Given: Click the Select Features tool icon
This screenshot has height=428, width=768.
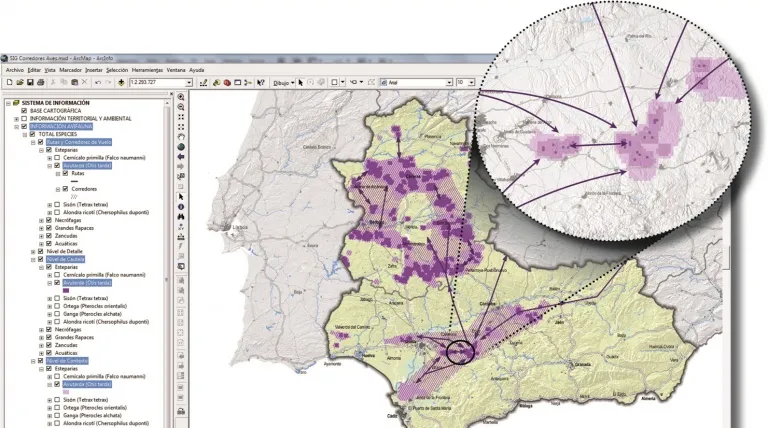Looking at the screenshot, I should click(x=181, y=177).
